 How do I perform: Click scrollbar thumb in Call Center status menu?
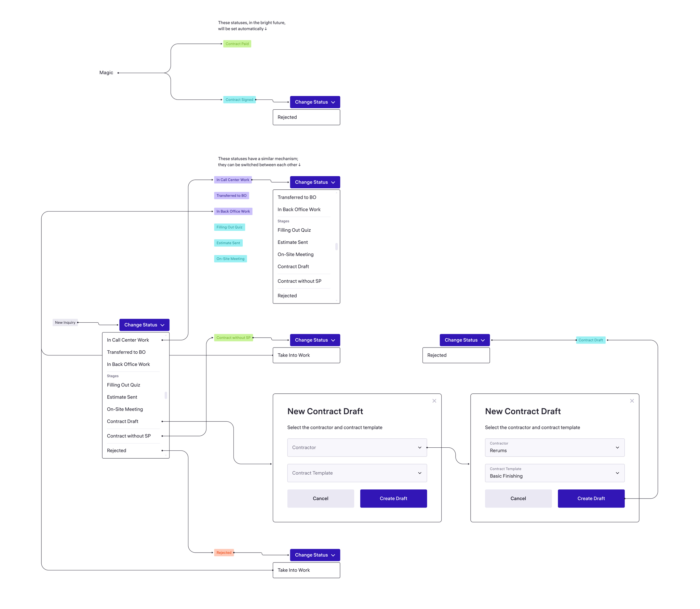coord(336,246)
